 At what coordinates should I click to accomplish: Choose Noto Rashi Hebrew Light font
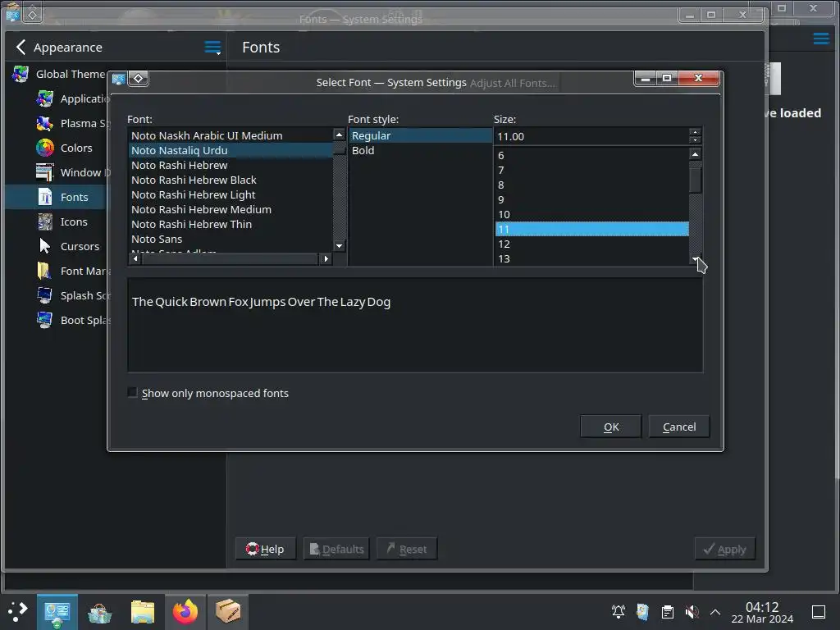point(231,195)
